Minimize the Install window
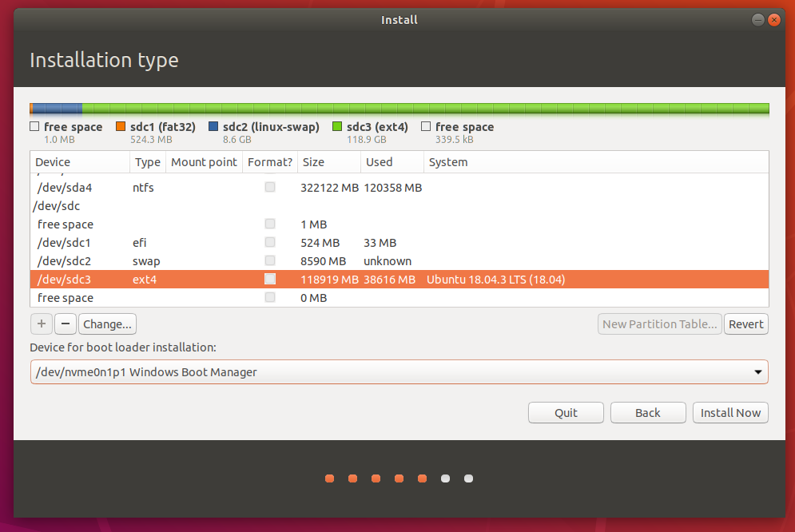Screen dimensions: 795x532 pyautogui.click(x=757, y=20)
